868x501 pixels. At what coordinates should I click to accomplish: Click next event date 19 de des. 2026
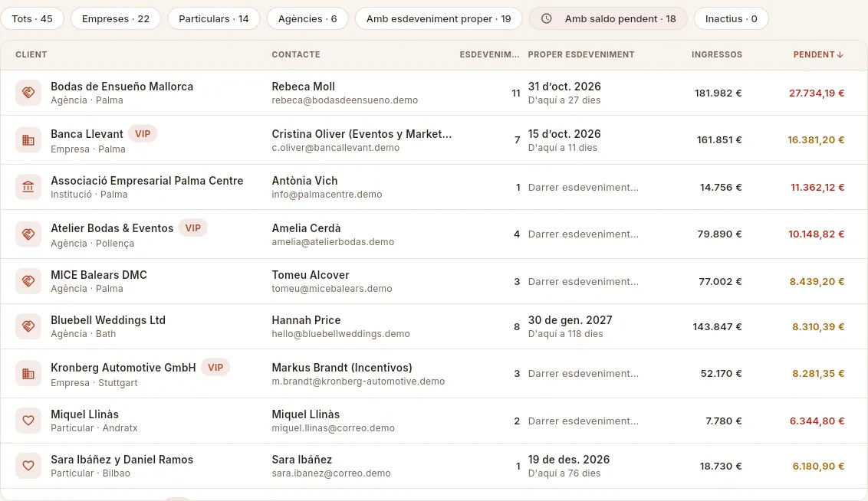coord(568,460)
